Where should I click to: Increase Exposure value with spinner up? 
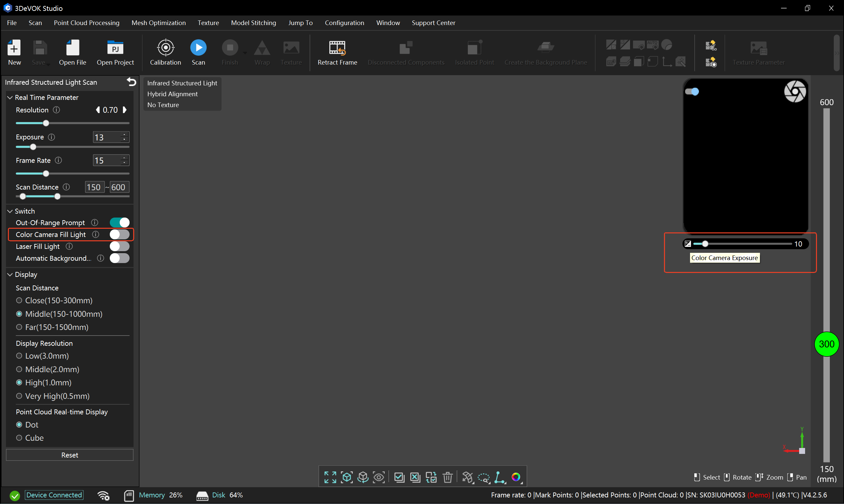[x=124, y=134]
